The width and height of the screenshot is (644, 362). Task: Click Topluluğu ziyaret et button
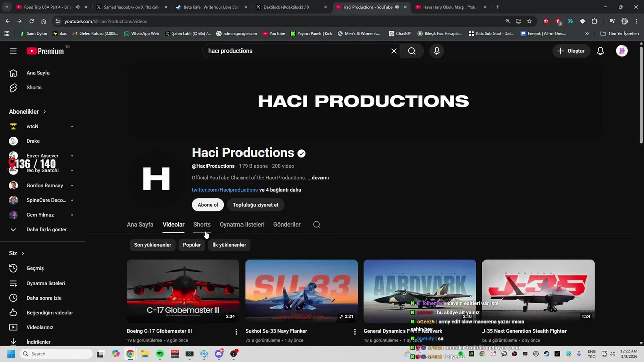tap(256, 205)
